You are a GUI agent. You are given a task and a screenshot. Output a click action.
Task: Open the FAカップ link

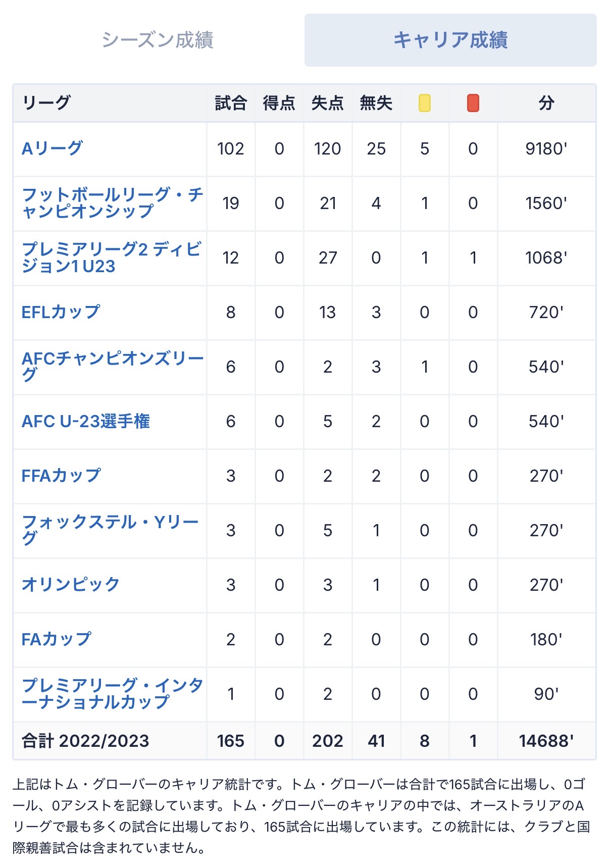[x=56, y=639]
